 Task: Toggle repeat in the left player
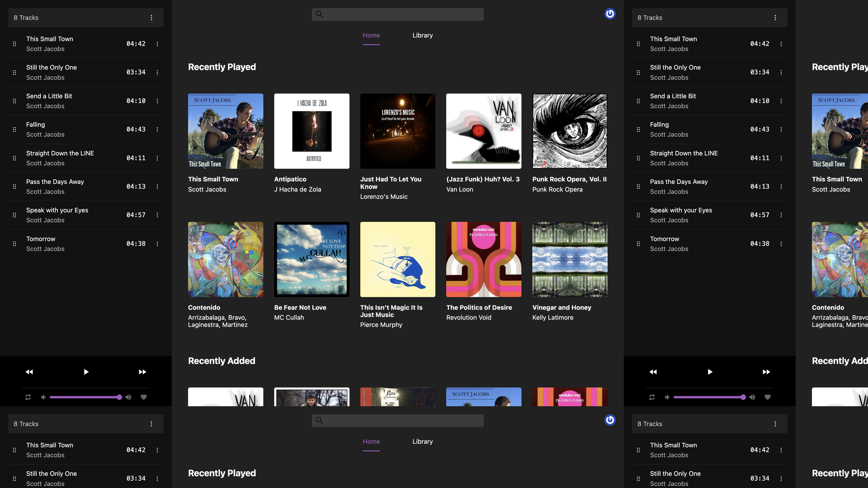pos(28,397)
